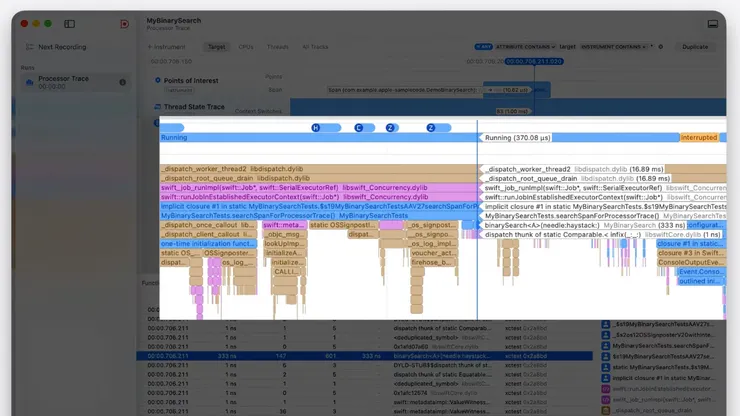Toggle the bottom detail pane icon at top right
Viewport: 740px width, 416px height.
(x=713, y=24)
